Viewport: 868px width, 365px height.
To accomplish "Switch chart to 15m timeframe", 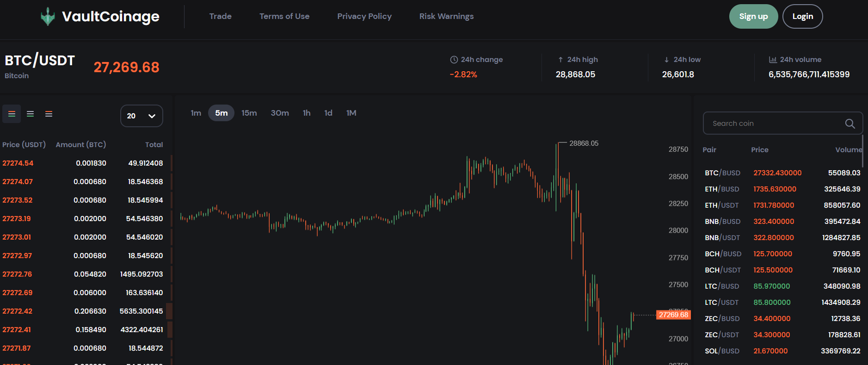I will point(249,112).
